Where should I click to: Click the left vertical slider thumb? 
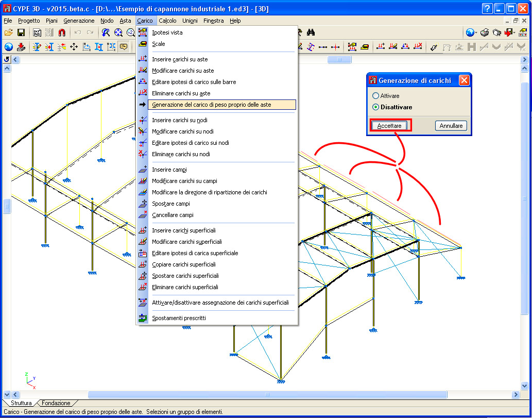(x=7, y=206)
